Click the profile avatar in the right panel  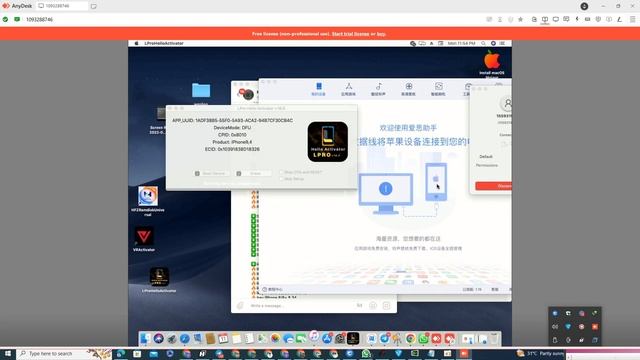pos(507,104)
